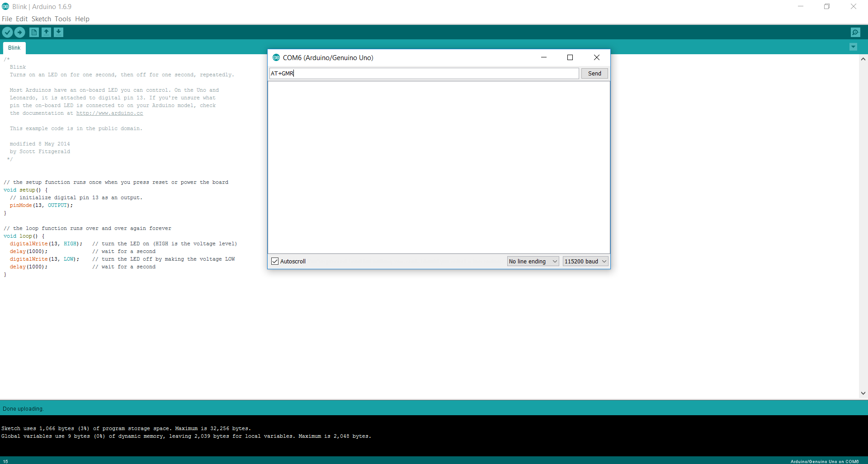Select the Blink sketch tab
This screenshot has width=868, height=464.
click(14, 48)
